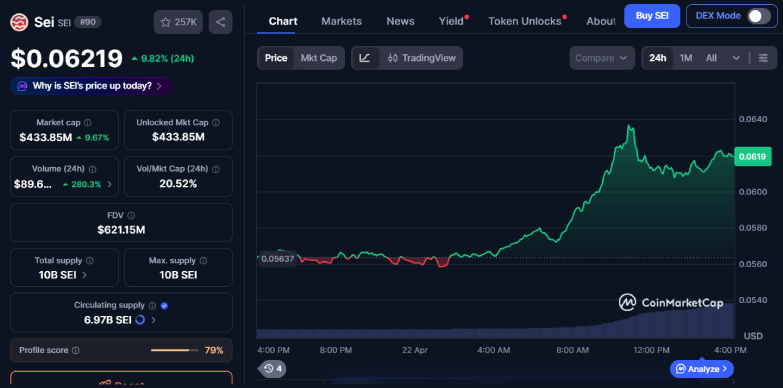
Task: Click current price label 0.0619 on axis
Action: (x=753, y=157)
